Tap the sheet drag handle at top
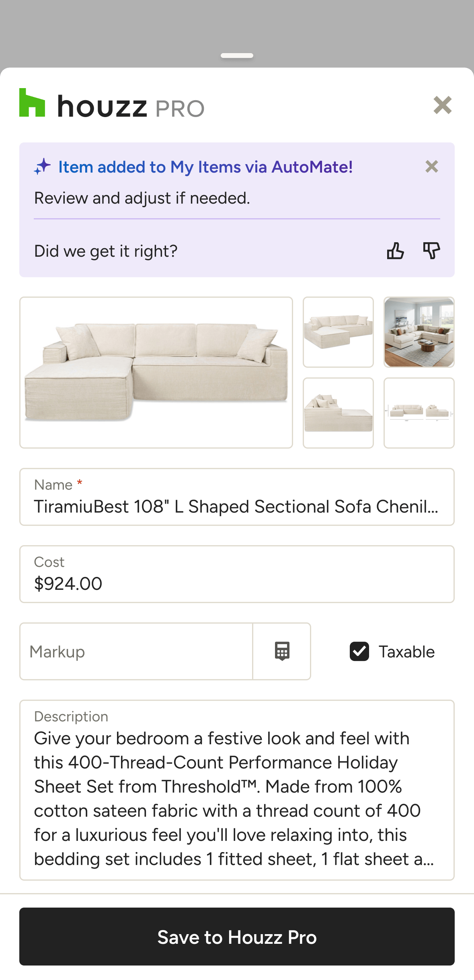The width and height of the screenshot is (474, 980). coord(237,56)
